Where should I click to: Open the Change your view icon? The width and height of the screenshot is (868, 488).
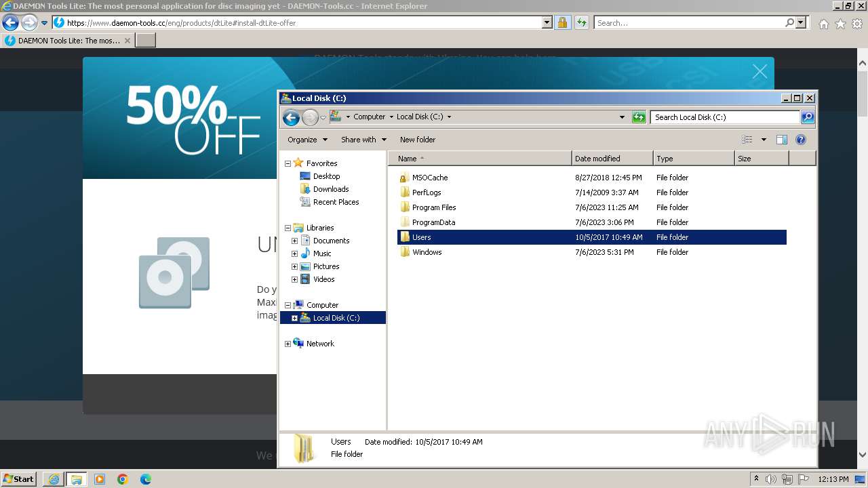(x=747, y=140)
